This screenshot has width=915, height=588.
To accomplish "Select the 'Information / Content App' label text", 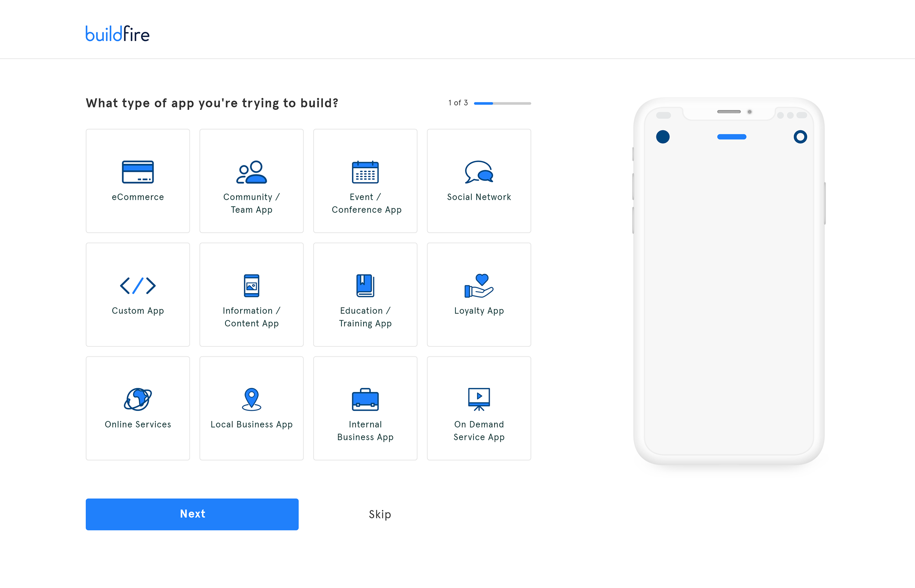I will 252,317.
